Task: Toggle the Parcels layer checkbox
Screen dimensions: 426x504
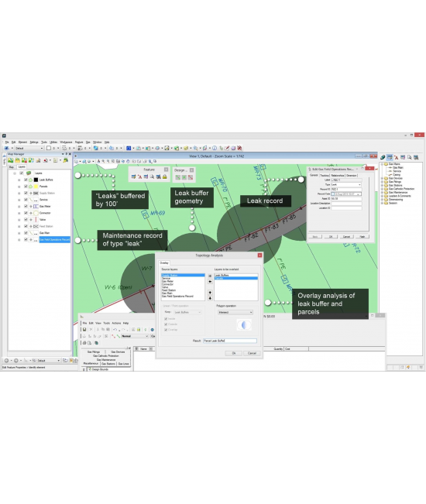Action: (x=26, y=187)
